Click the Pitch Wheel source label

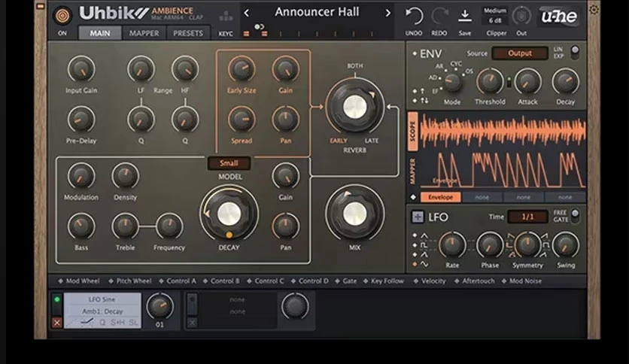134,281
